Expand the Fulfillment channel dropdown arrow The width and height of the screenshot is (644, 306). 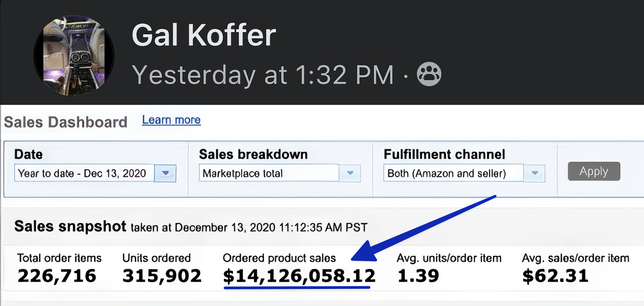pos(534,173)
